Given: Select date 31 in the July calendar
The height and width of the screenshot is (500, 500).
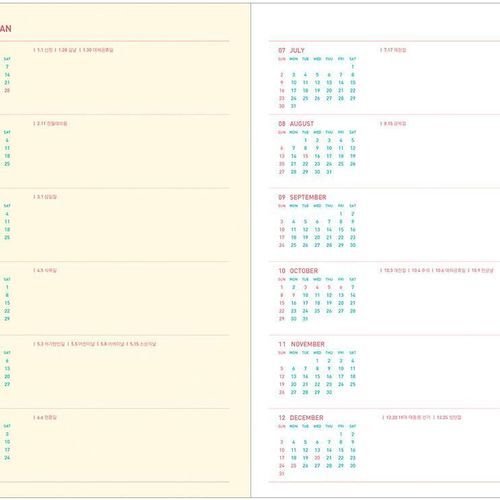Looking at the screenshot, I should point(293,106).
